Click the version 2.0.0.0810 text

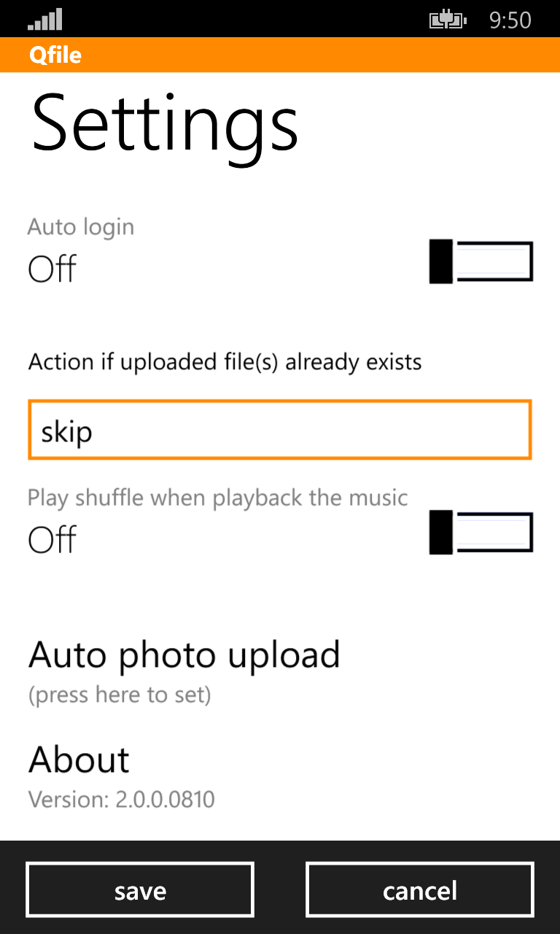coord(121,800)
